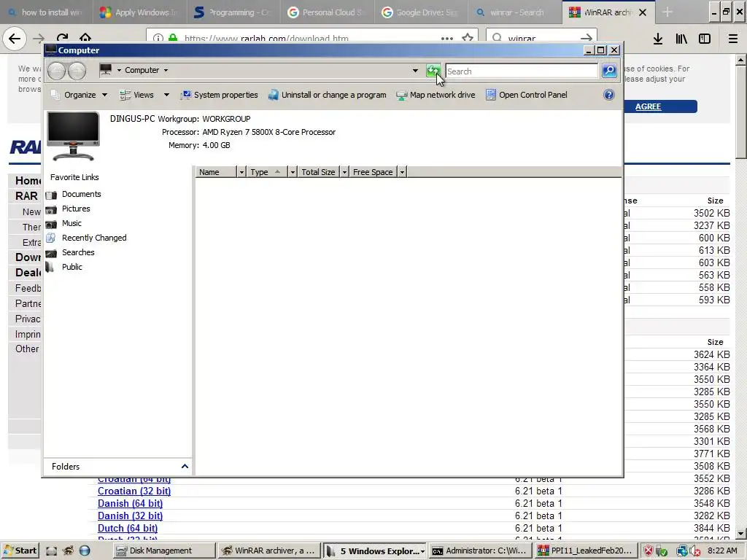747x560 pixels.
Task: Click Open Control Panel
Action: [527, 95]
